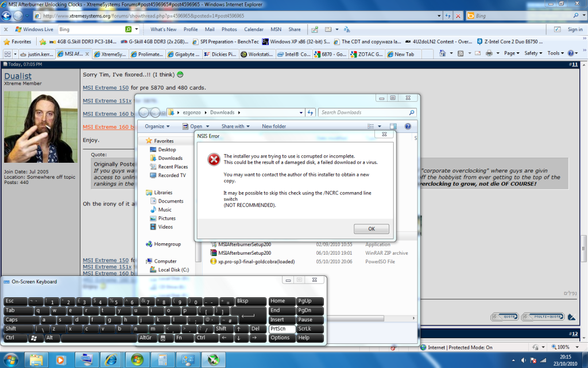Open the IE address bar dropdown

(439, 16)
